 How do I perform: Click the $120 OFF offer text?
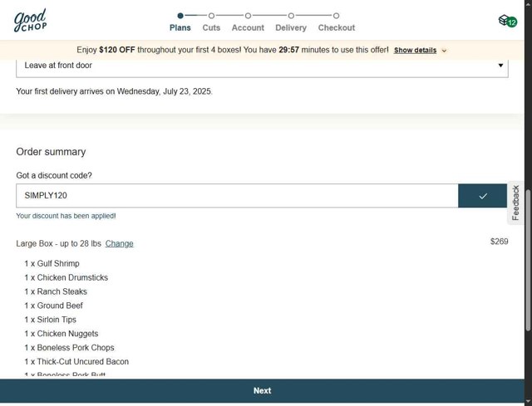click(x=117, y=50)
